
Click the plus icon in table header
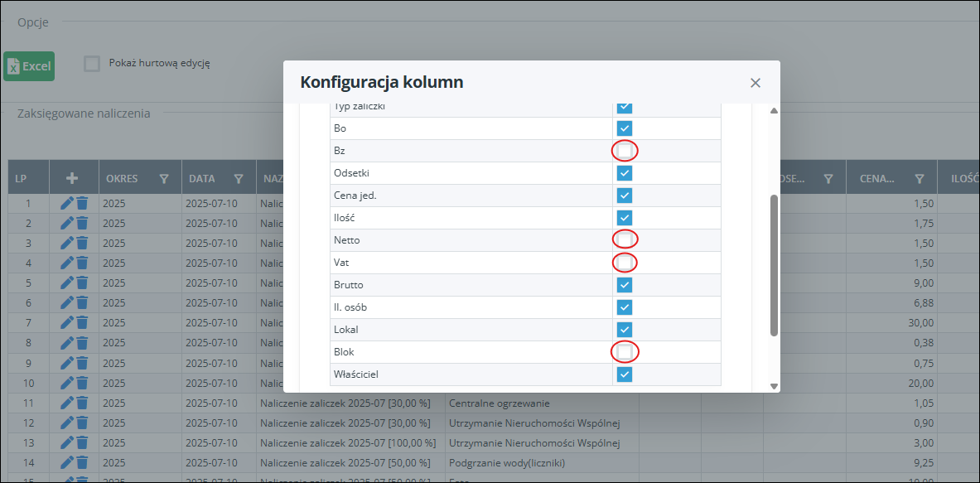[73, 178]
